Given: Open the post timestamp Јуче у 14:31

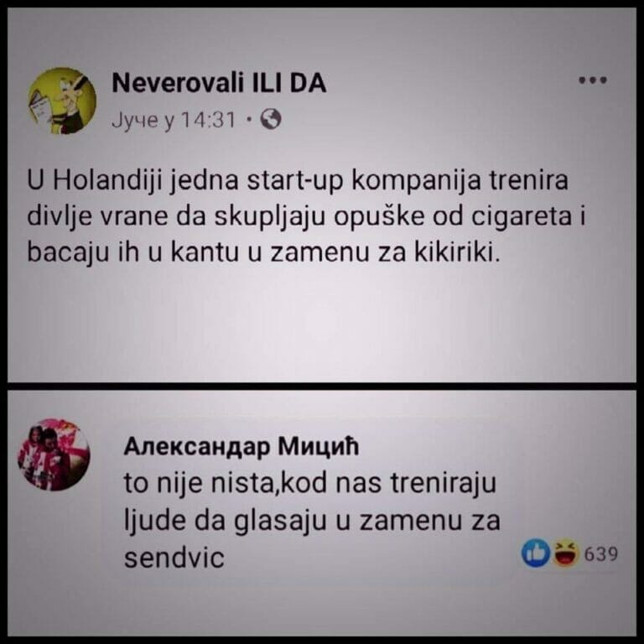Looking at the screenshot, I should click(174, 121).
